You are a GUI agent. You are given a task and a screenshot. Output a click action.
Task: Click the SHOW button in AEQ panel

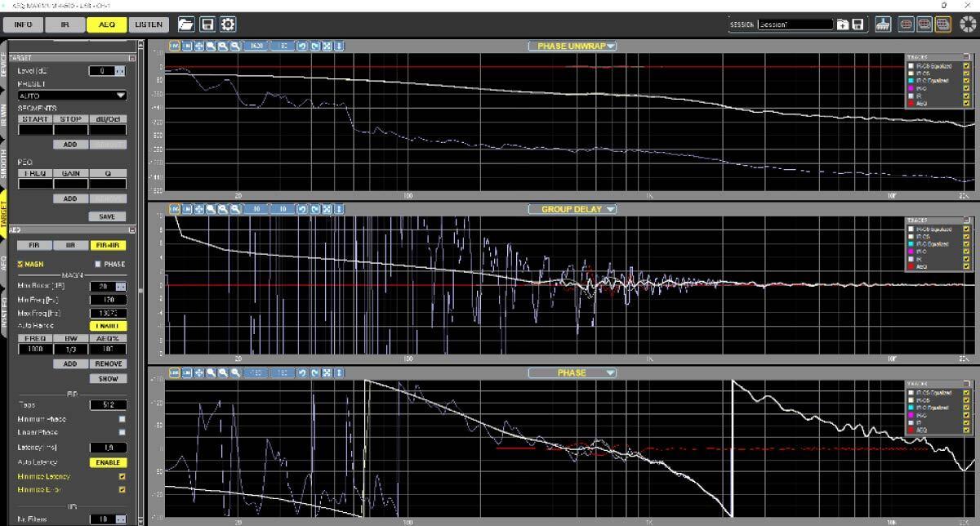click(x=107, y=378)
